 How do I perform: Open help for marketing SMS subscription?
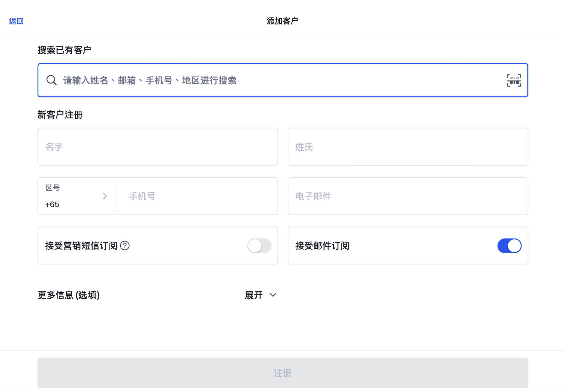click(125, 246)
